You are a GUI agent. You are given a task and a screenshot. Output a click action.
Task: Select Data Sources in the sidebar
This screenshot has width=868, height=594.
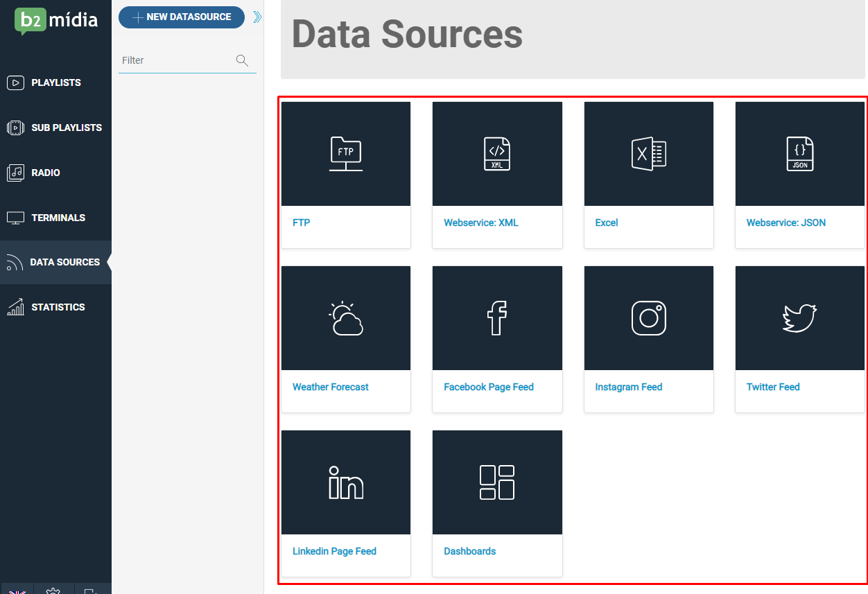(x=55, y=262)
